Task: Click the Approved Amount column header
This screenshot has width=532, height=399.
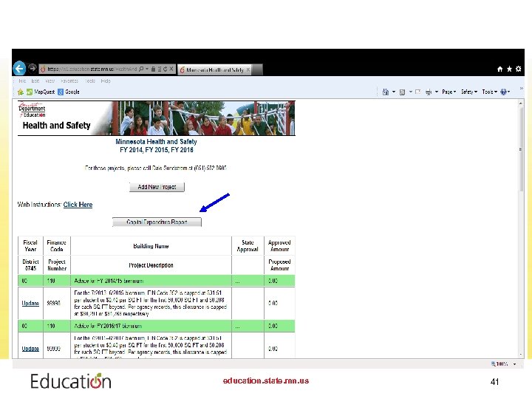Action: click(279, 246)
